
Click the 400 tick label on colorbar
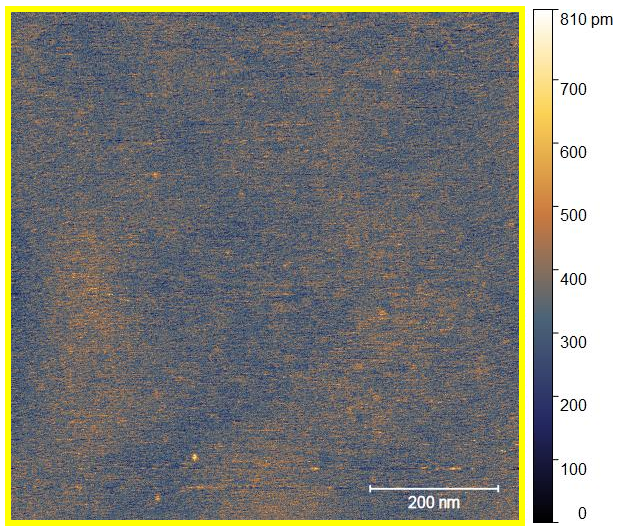point(573,279)
